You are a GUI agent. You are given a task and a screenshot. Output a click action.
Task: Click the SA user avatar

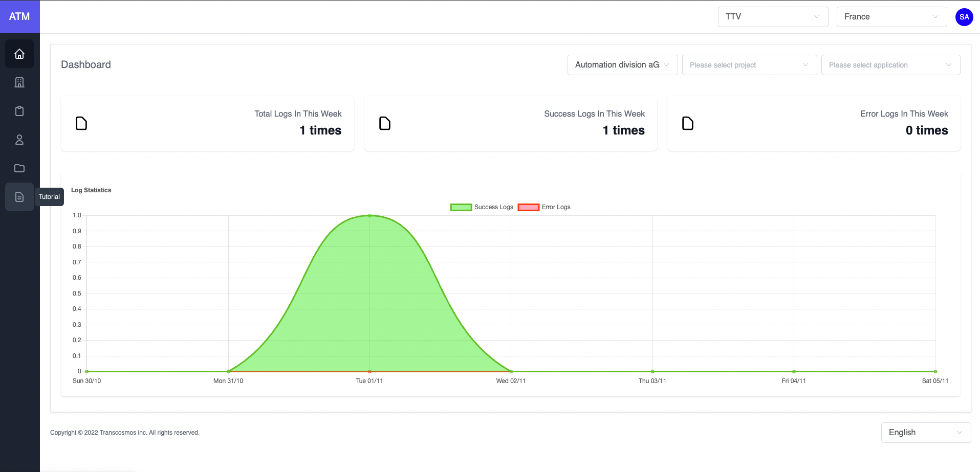[x=964, y=17]
